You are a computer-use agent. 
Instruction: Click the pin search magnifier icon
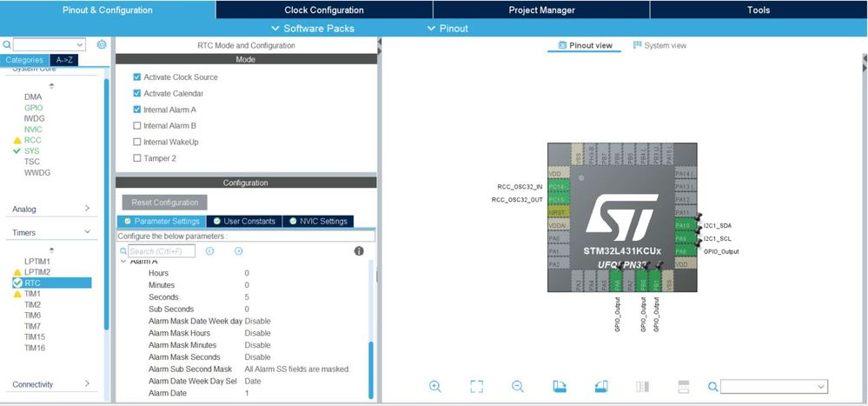tap(713, 387)
